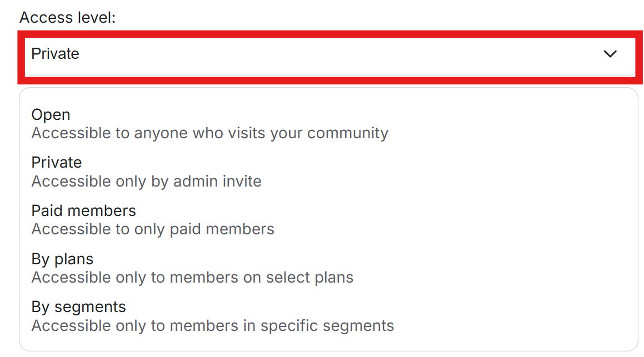Click the chevron arrow in Access level dropdown
Screen dimensions: 644x357
[x=610, y=54]
